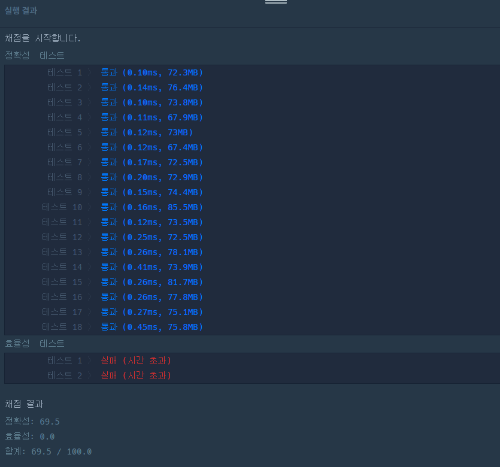Select 테스트 3 result 0.10ms, 73.8MB
The image size is (500, 467).
pyautogui.click(x=152, y=102)
